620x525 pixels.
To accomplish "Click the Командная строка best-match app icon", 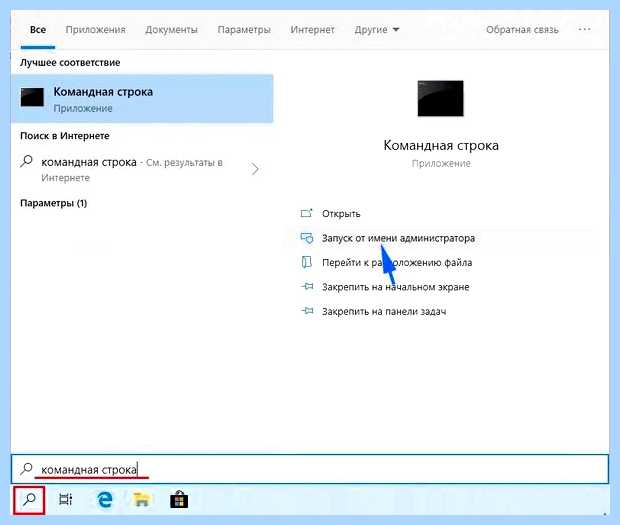I will (32, 97).
